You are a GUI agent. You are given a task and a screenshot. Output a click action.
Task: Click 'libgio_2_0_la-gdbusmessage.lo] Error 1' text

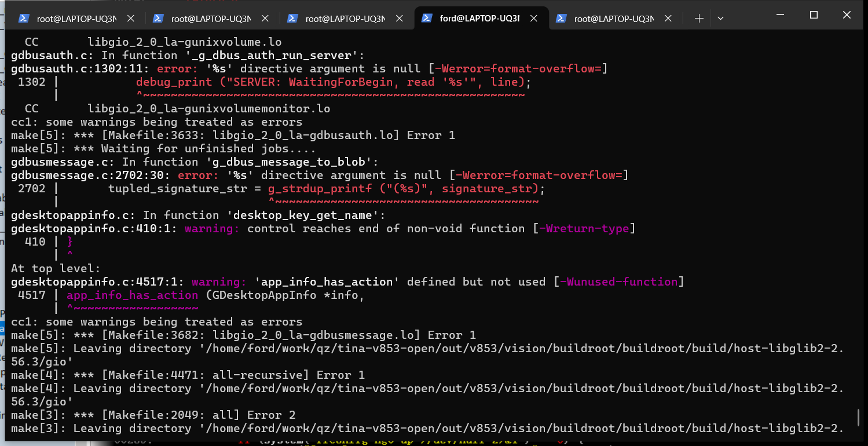pos(344,335)
